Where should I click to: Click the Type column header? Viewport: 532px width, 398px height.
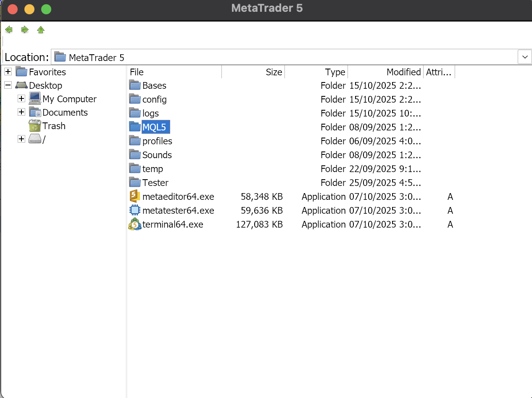[x=316, y=72]
